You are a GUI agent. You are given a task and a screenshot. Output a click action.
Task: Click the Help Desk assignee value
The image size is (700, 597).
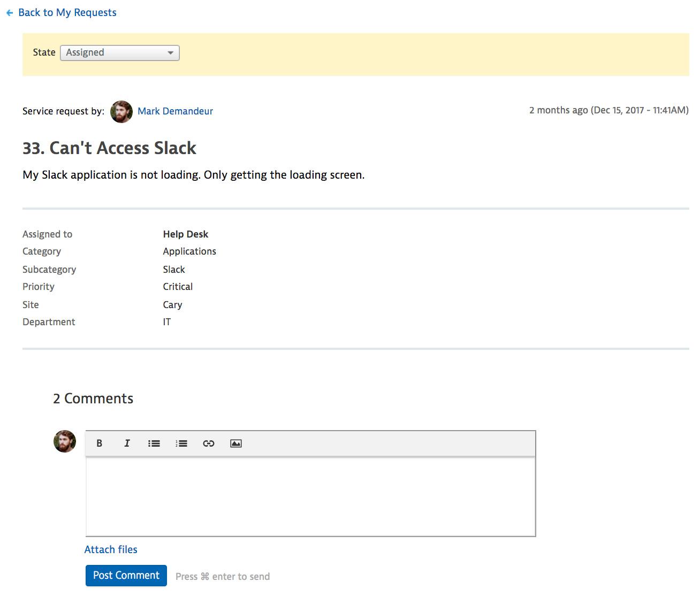click(185, 234)
